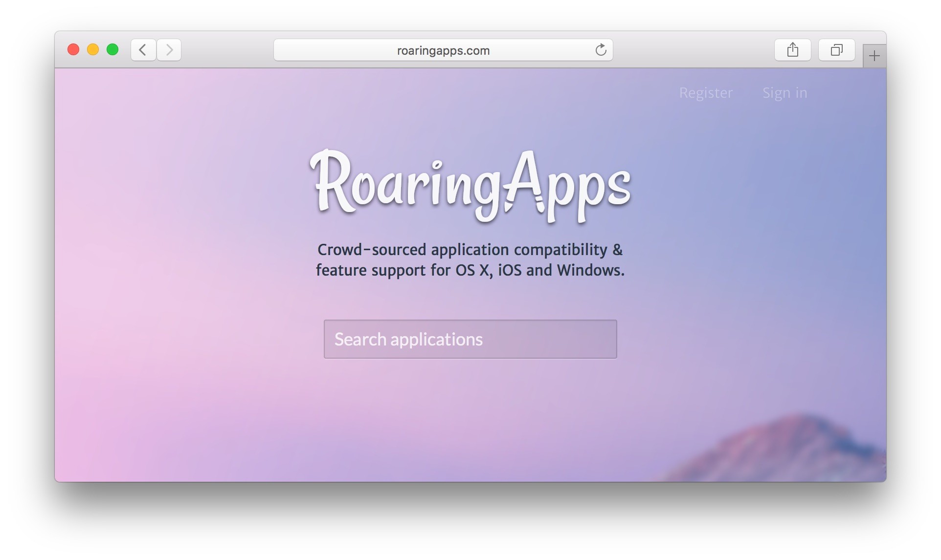This screenshot has height=560, width=941.
Task: Show all tabs overview icon
Action: click(837, 50)
